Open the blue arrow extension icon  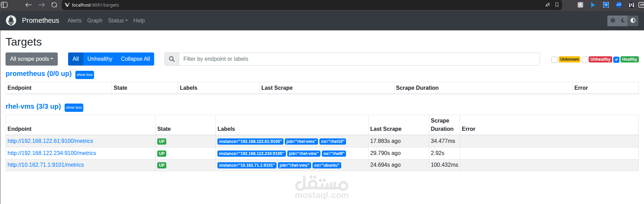(x=593, y=5)
